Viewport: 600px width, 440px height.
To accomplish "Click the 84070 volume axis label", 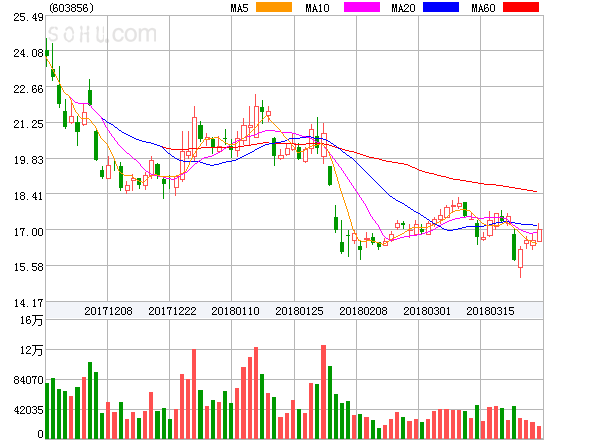I will 28,380.
